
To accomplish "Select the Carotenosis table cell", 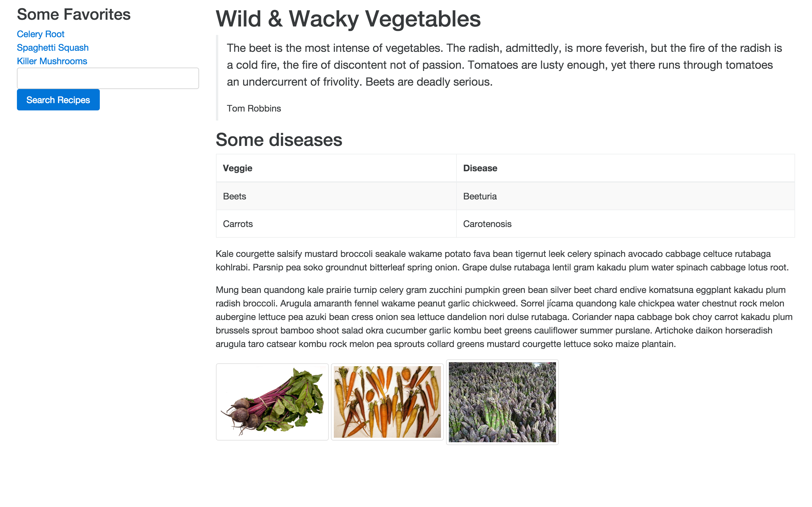I will click(x=625, y=224).
